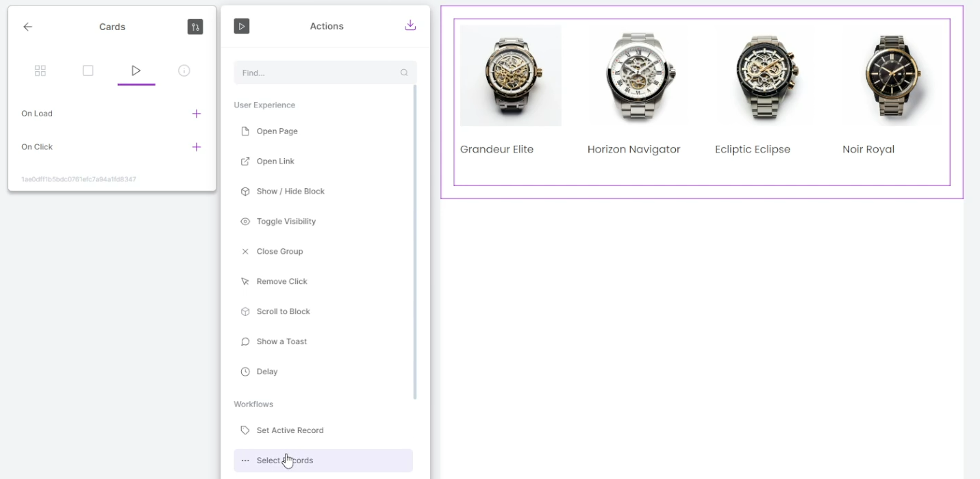Choose the Open Page action
Image resolution: width=980 pixels, height=479 pixels.
pos(323,131)
